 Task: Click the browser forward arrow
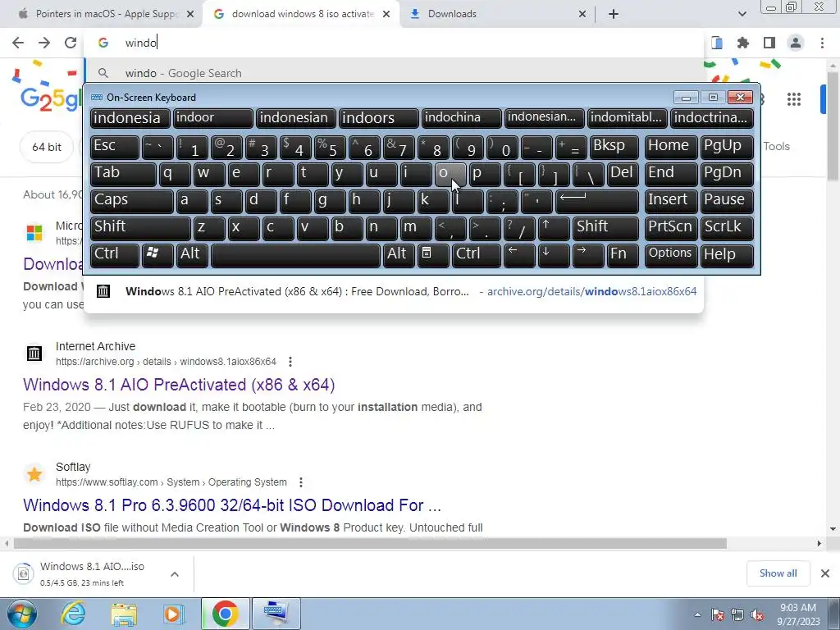coord(44,43)
